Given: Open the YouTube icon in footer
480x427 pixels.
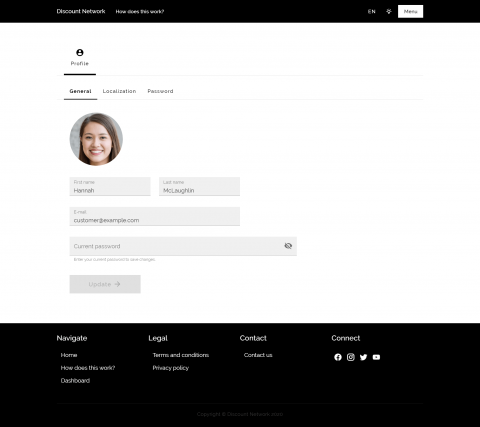Looking at the screenshot, I should coord(376,357).
